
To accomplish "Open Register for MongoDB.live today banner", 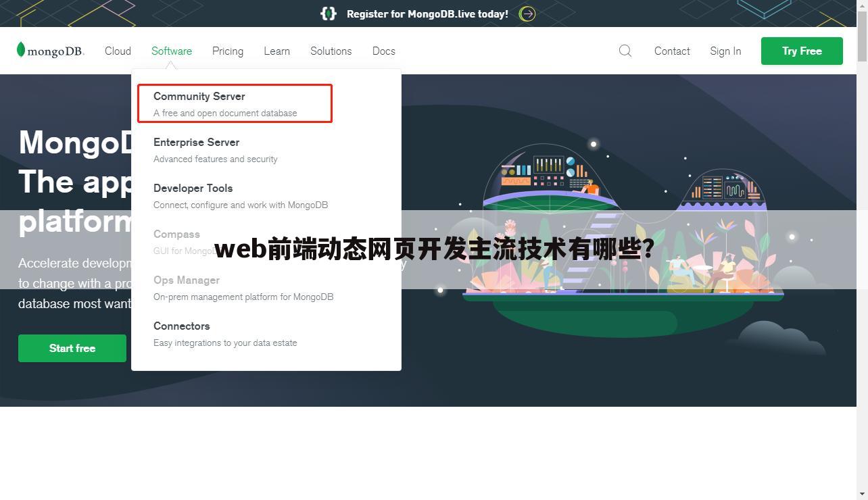I will coord(427,14).
